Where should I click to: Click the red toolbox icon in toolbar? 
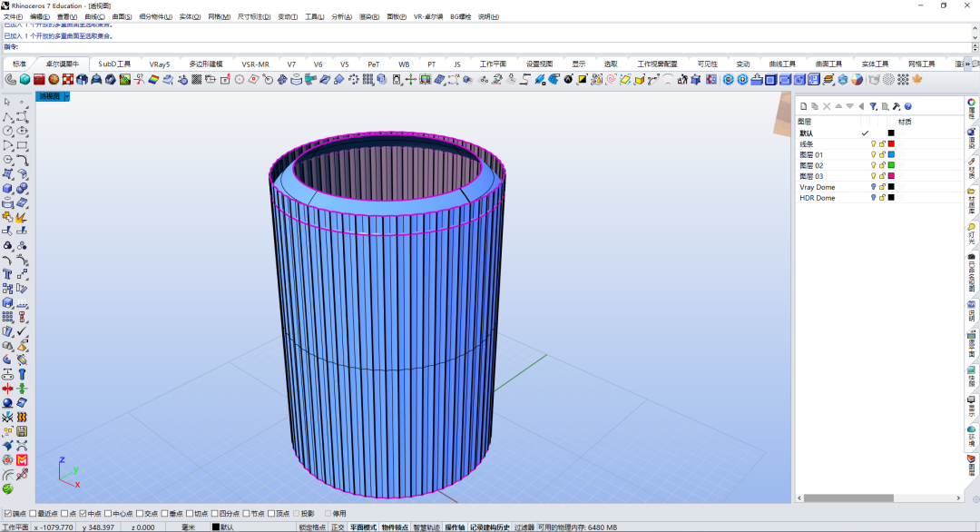click(x=39, y=79)
